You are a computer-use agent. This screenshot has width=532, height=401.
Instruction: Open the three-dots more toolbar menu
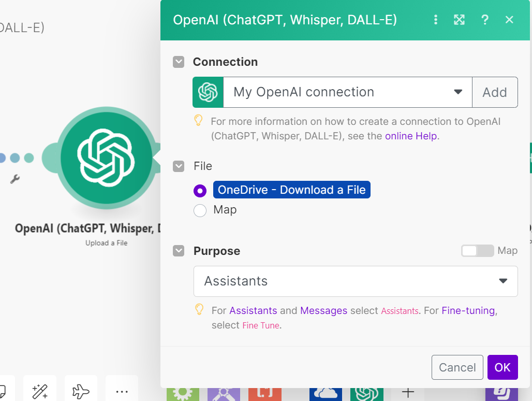(122, 392)
